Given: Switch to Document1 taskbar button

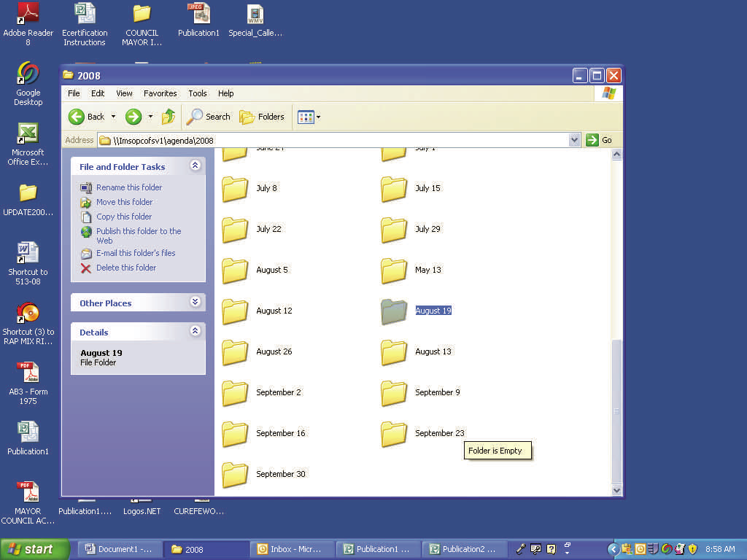Looking at the screenshot, I should (119, 550).
